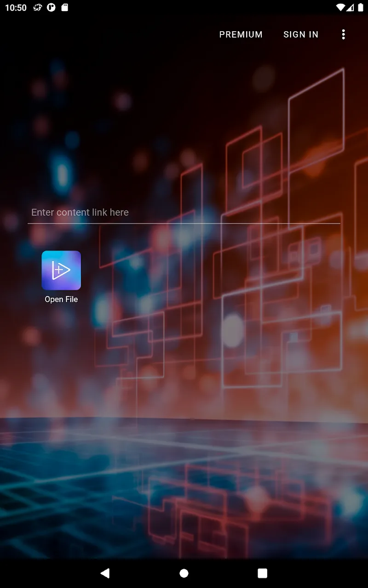The width and height of the screenshot is (368, 588).
Task: Select SIGN IN in the top bar
Action: (x=301, y=34)
